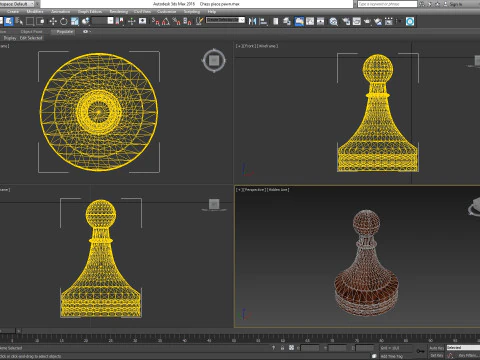Toggle Absolute/Offset transform type-in mode

coord(291,348)
